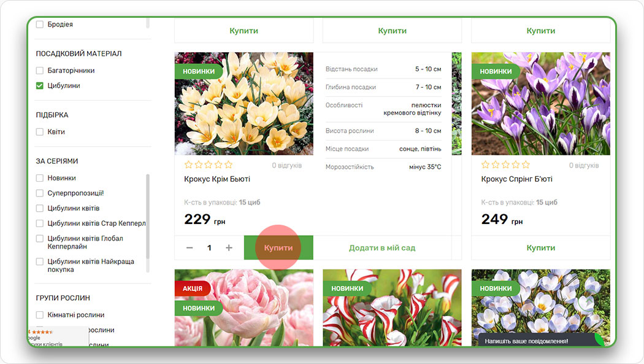Click НОВИНКИ badge on purple crocus image
Image resolution: width=644 pixels, height=364 pixels.
pos(495,71)
